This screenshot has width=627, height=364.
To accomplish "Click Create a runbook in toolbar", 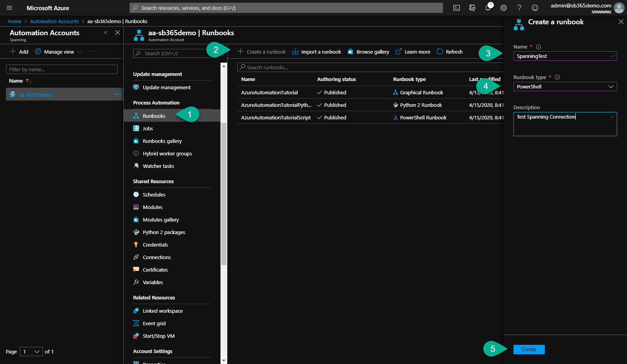I will tap(262, 52).
